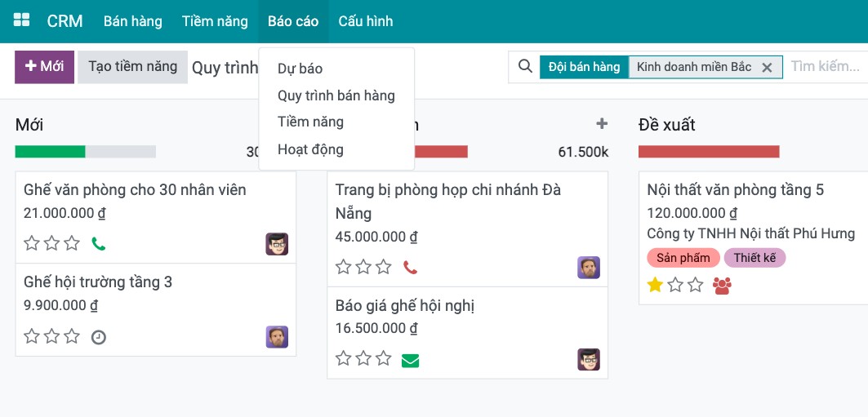
Task: Click red progress bar beside 61.500k
Action: [441, 152]
